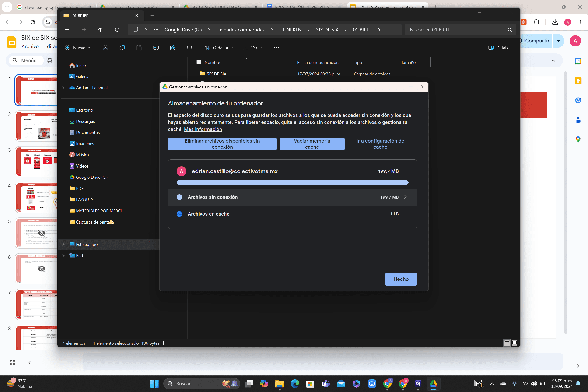
Task: Switch to the details list view icon in status bar
Action: 507,343
